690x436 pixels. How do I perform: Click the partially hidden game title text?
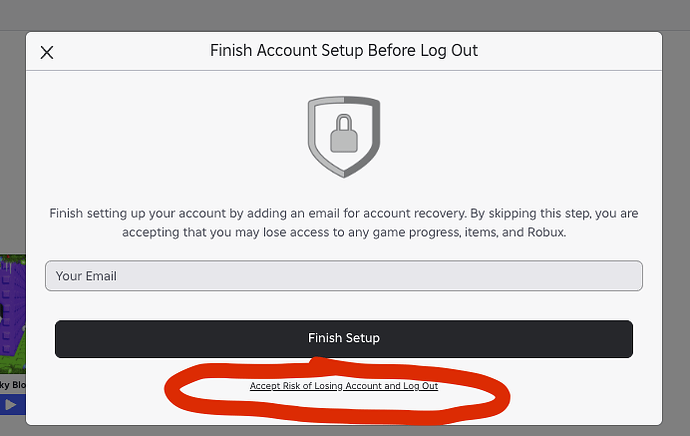click(x=12, y=384)
